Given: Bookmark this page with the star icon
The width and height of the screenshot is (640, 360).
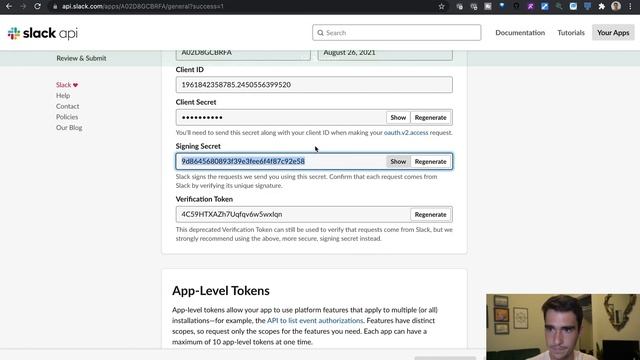Looking at the screenshot, I should [441, 7].
